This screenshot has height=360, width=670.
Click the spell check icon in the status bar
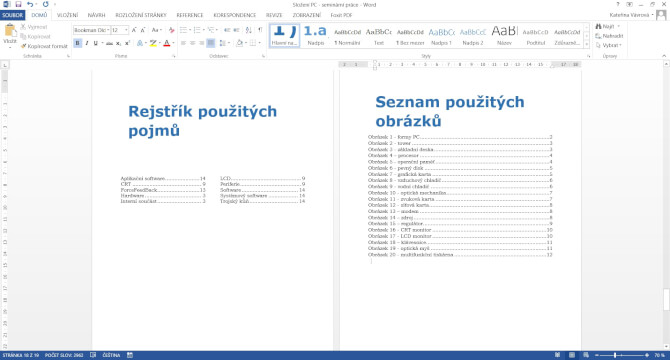93,355
